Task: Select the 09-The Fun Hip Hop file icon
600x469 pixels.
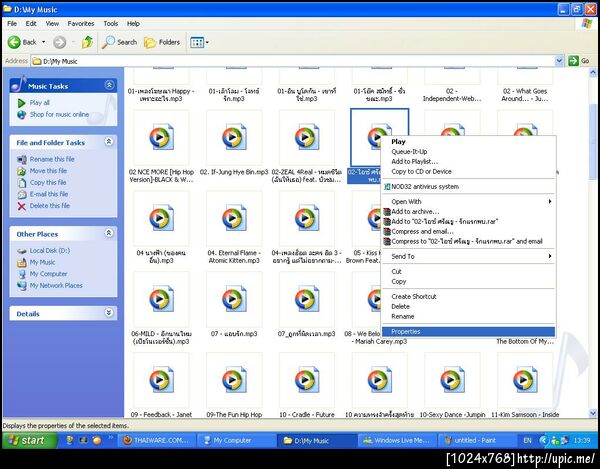Action: 234,380
